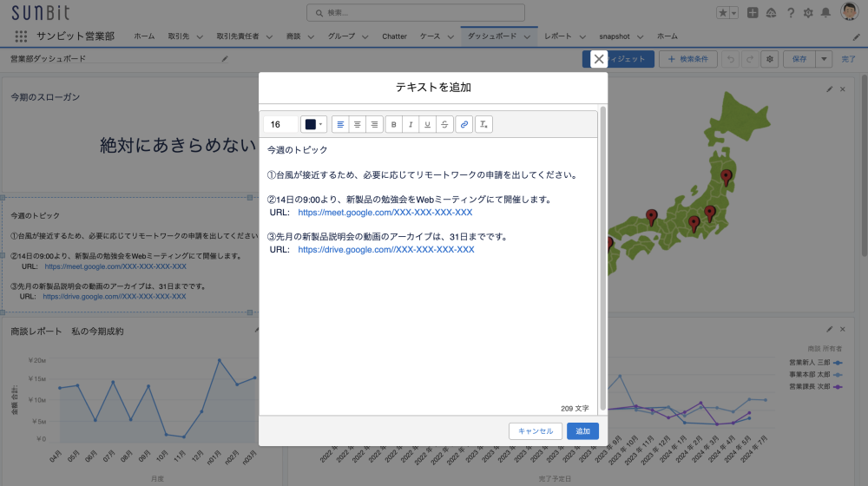The width and height of the screenshot is (868, 486).
Task: Open the notifications bell
Action: [x=825, y=13]
